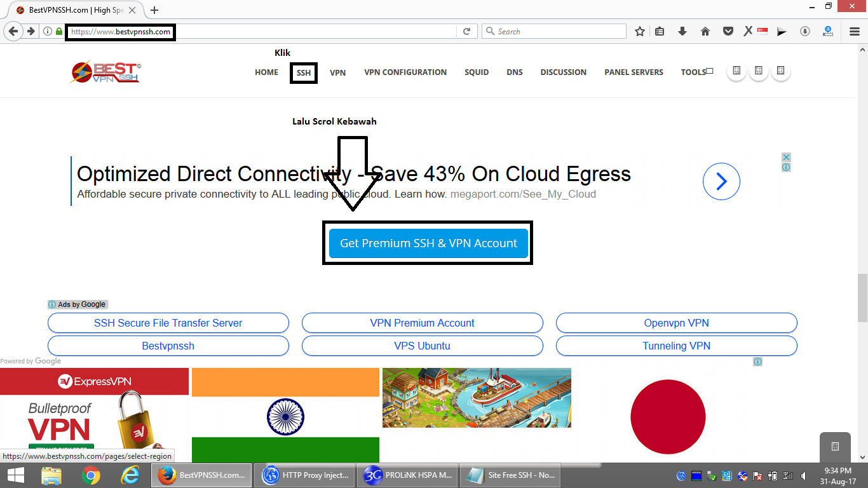Go to the Firefox home page icon
Viewport: 868px width, 488px height.
click(x=705, y=31)
